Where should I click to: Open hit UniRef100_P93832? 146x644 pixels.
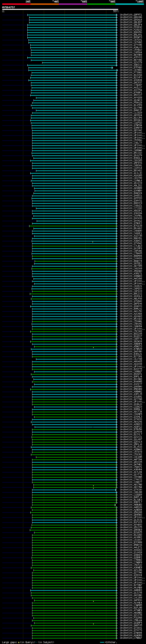coord(131,27)
